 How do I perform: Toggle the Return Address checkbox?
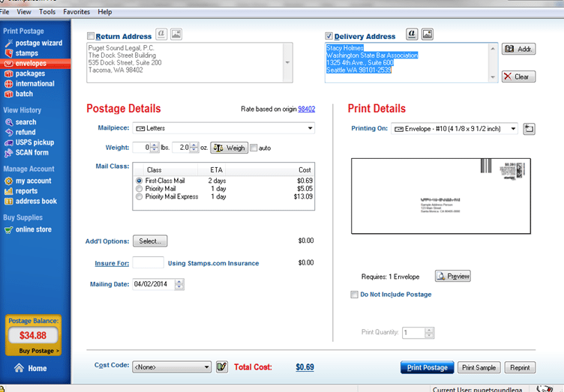pos(91,36)
